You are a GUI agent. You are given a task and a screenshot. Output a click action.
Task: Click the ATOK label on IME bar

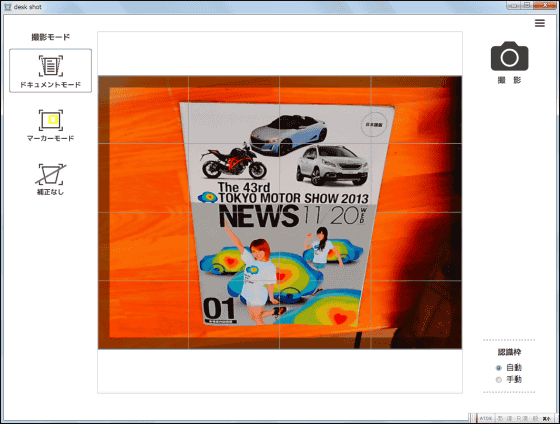[x=486, y=418]
